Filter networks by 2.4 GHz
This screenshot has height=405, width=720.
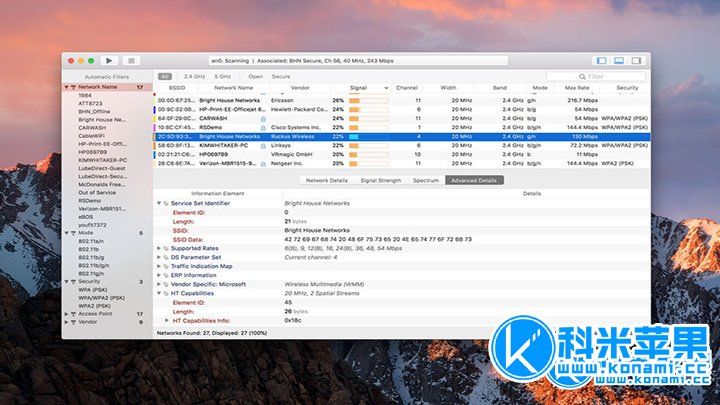pos(194,77)
